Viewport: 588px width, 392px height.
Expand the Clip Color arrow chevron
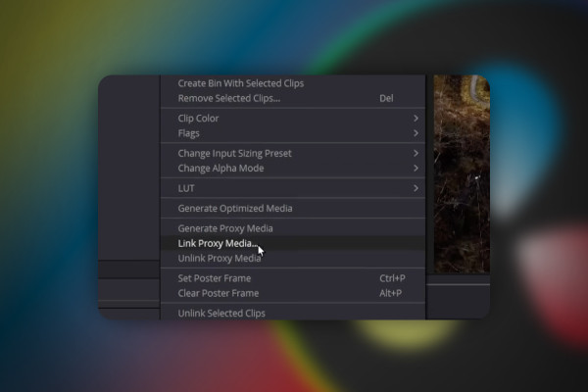[416, 119]
